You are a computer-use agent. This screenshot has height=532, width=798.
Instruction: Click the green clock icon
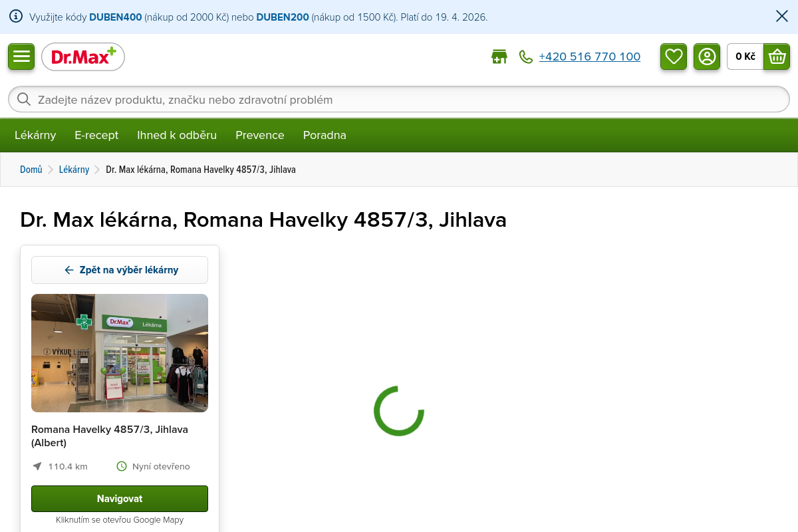point(122,466)
